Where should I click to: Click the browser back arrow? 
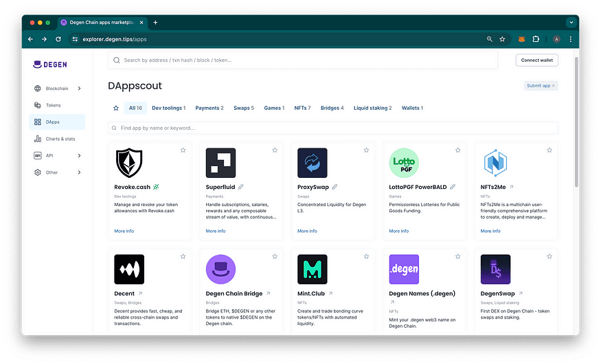pyautogui.click(x=31, y=39)
